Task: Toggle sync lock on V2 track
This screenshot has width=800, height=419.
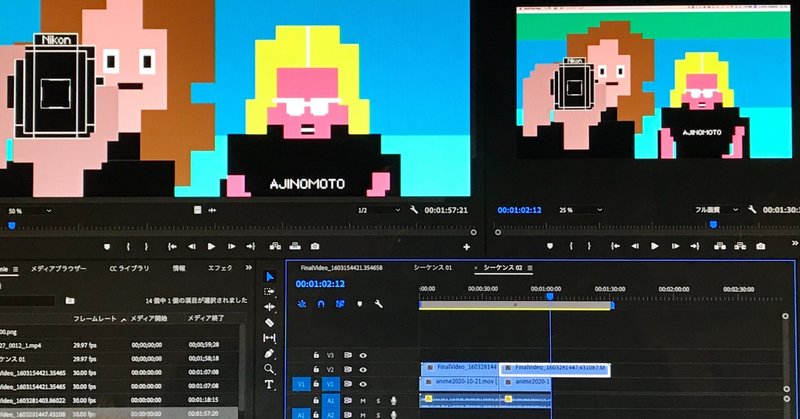Action: pos(348,369)
